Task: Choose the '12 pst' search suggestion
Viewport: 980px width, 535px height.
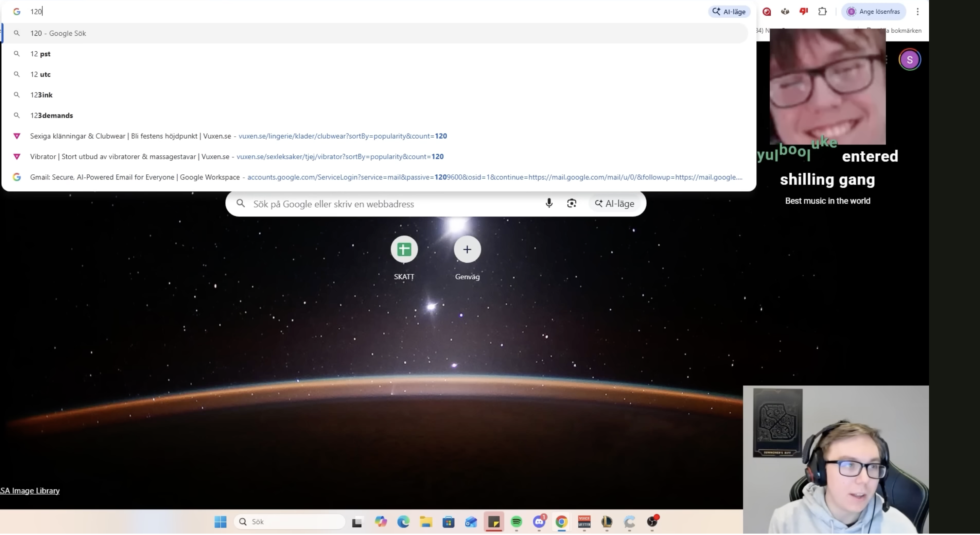Action: [x=40, y=54]
